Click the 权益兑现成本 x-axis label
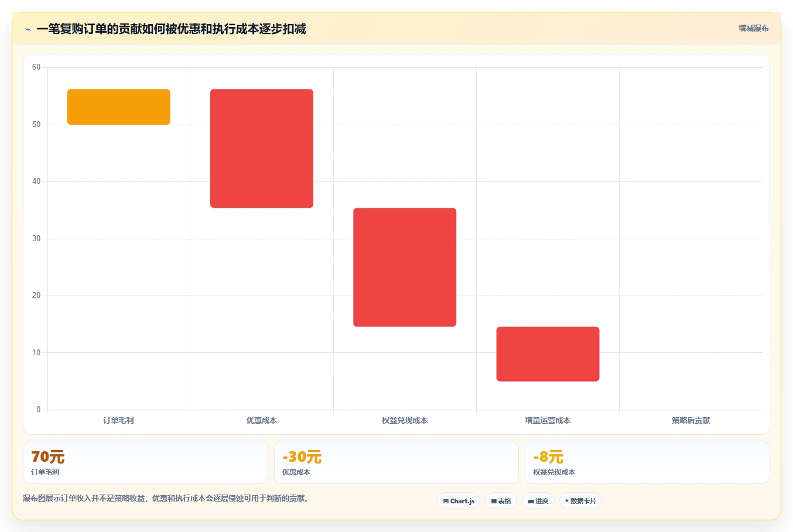 click(405, 420)
